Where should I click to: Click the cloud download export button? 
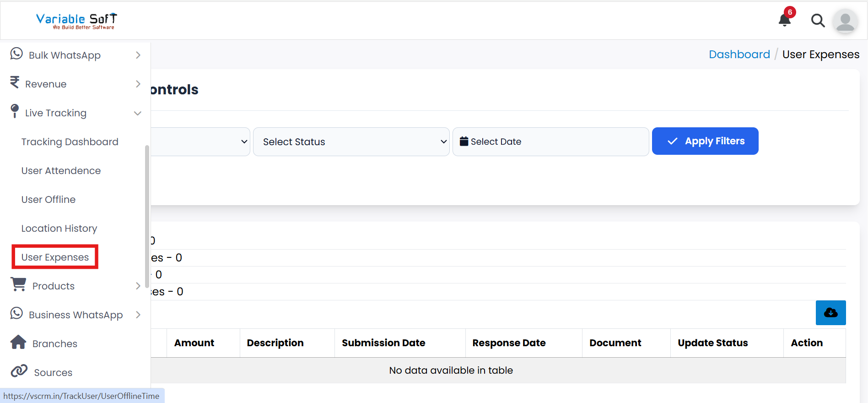tap(830, 313)
